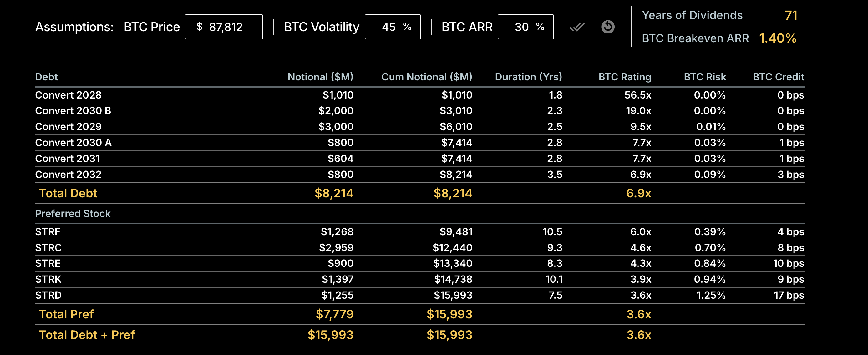Click the Preferred Stock section header
This screenshot has width=868, height=355.
pyautogui.click(x=73, y=214)
